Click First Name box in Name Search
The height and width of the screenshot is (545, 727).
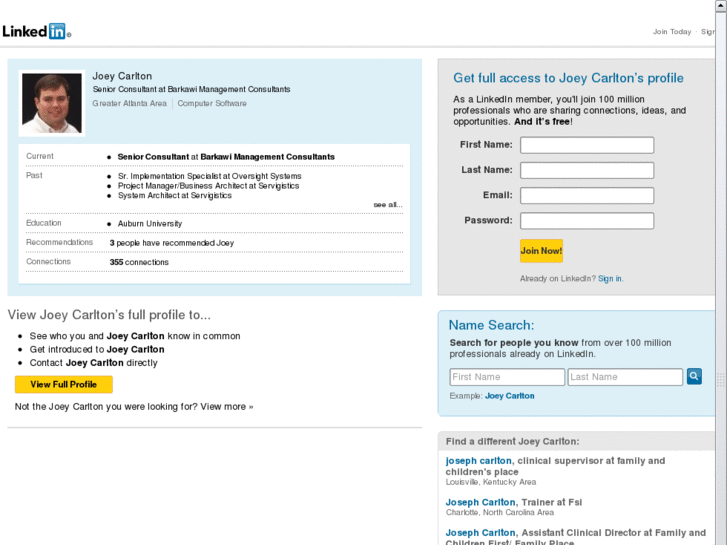tap(507, 377)
